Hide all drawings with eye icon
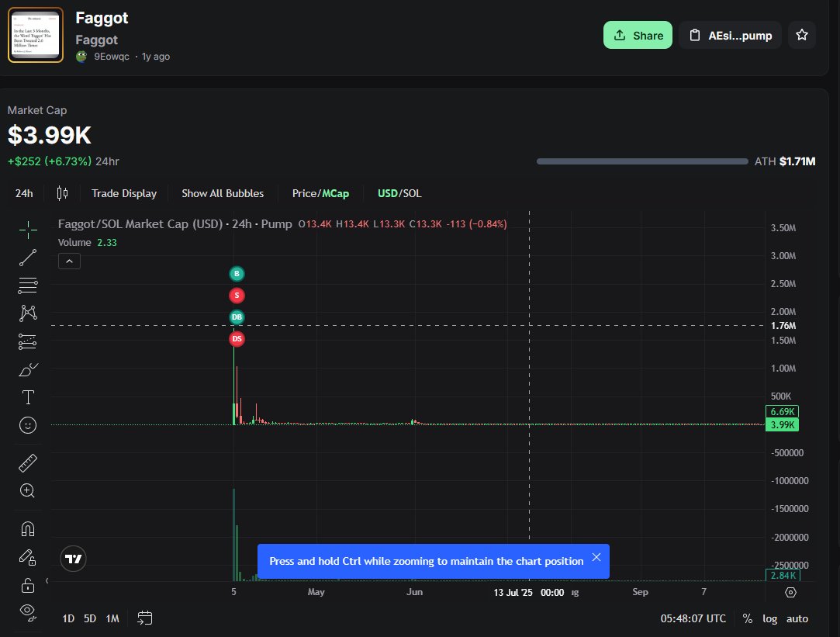 28,613
